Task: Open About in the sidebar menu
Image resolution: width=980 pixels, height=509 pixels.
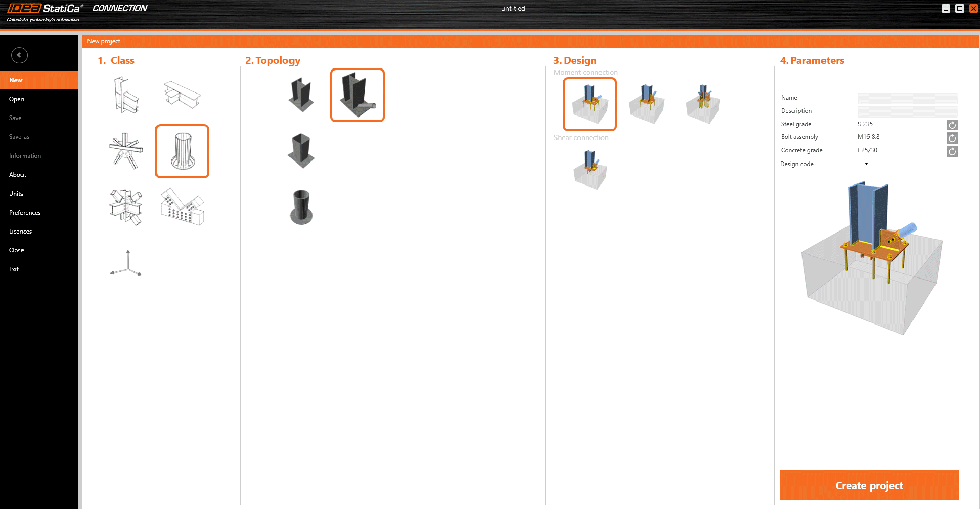Action: pyautogui.click(x=39, y=175)
